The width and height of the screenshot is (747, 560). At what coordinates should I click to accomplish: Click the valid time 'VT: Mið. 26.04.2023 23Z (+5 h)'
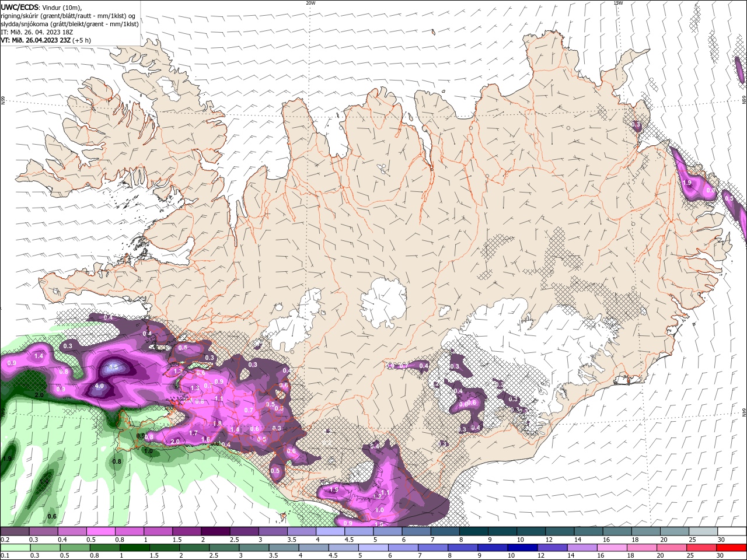coord(46,40)
